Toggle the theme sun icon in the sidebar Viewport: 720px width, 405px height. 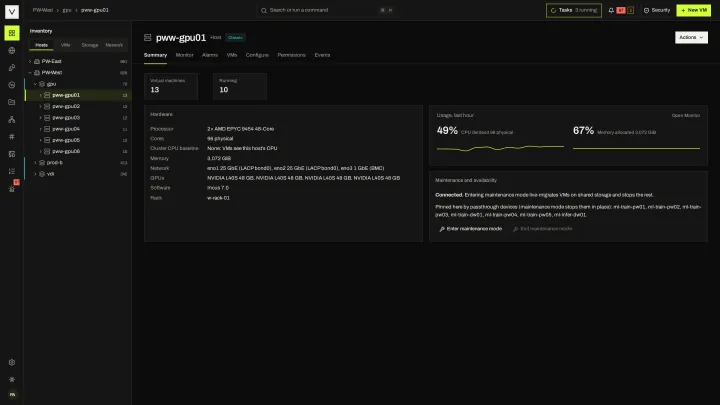click(12, 379)
